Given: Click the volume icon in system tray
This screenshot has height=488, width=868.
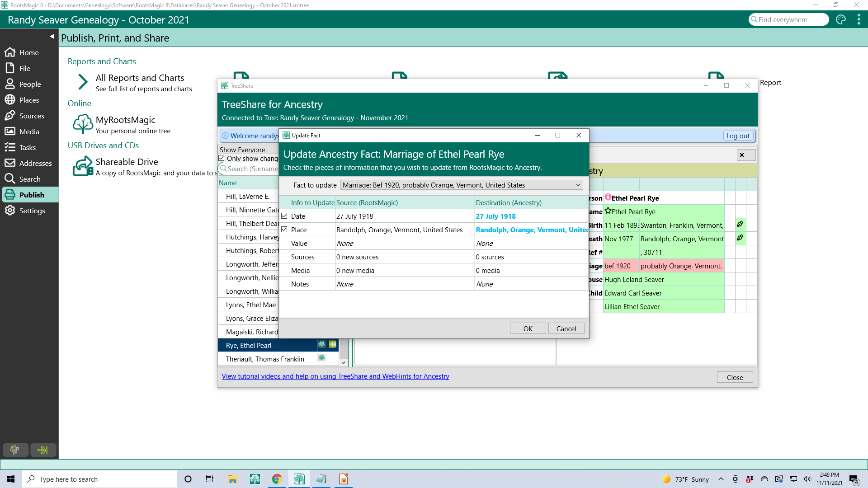Looking at the screenshot, I should tap(807, 479).
